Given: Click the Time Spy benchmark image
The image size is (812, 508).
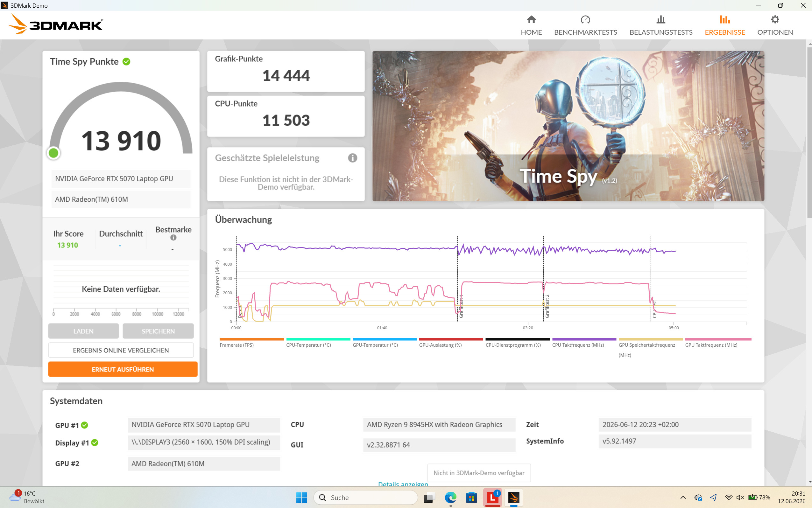Looking at the screenshot, I should (568, 126).
